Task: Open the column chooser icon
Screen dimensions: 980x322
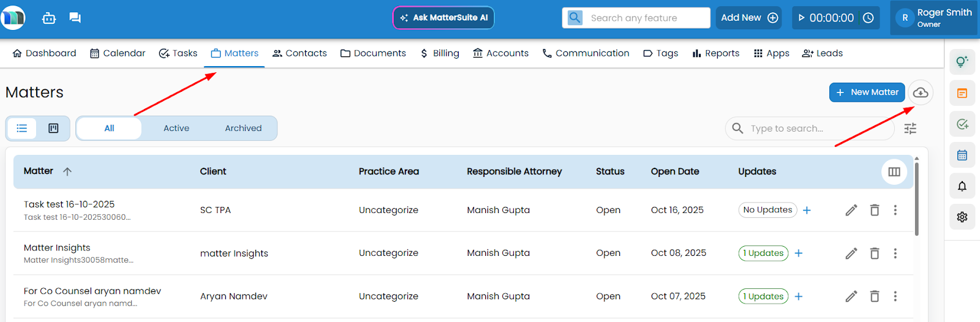Action: coord(894,172)
